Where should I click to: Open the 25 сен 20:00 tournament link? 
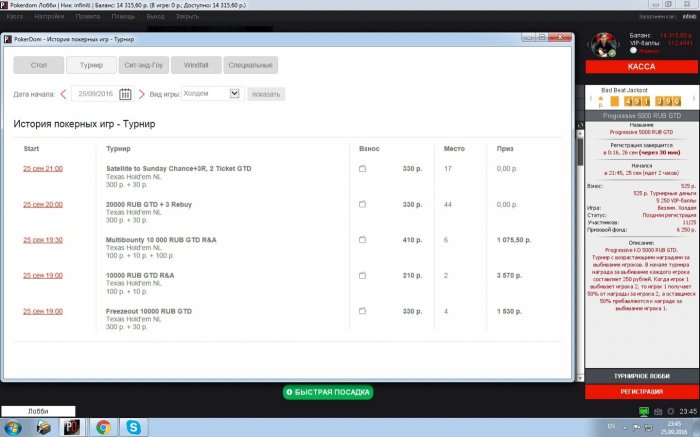(43, 204)
